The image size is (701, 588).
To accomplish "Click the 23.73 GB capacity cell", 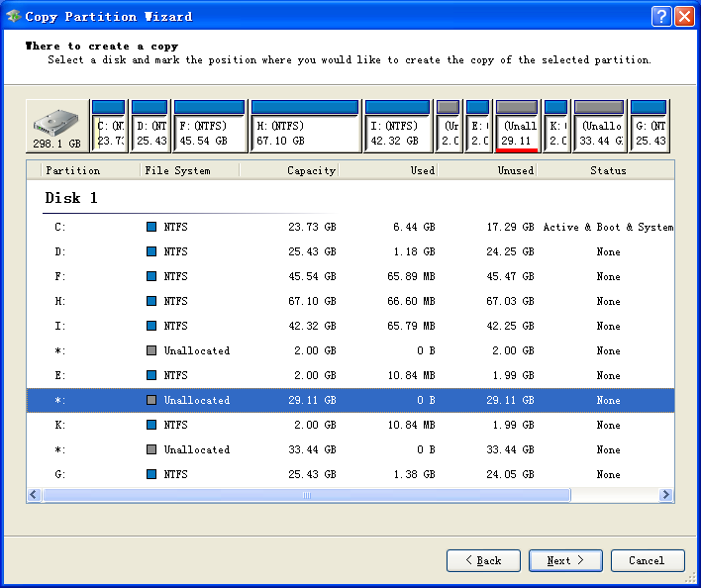I will [312, 227].
